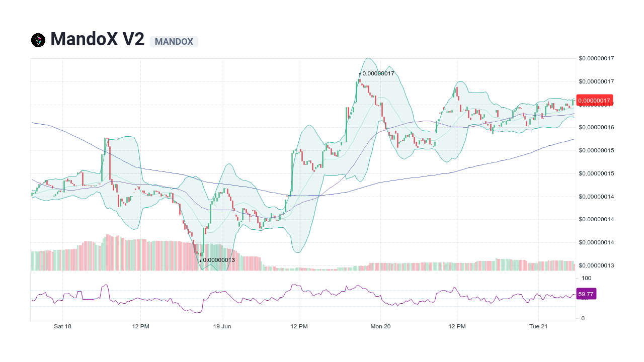The image size is (644, 362).
Task: Open the Mon 20 date label
Action: click(x=382, y=326)
